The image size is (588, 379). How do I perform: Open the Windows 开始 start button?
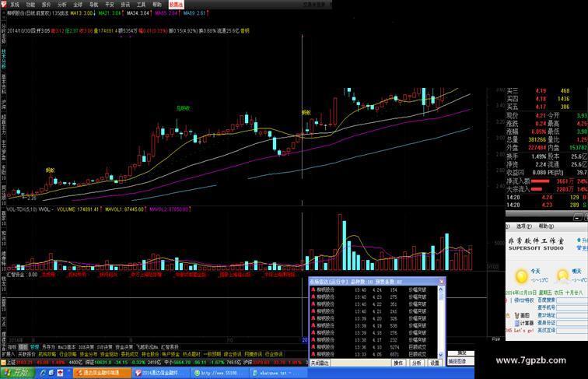coord(18,373)
